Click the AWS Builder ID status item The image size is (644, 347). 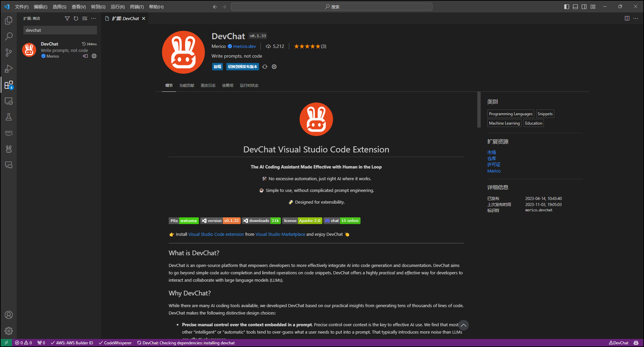(x=72, y=343)
